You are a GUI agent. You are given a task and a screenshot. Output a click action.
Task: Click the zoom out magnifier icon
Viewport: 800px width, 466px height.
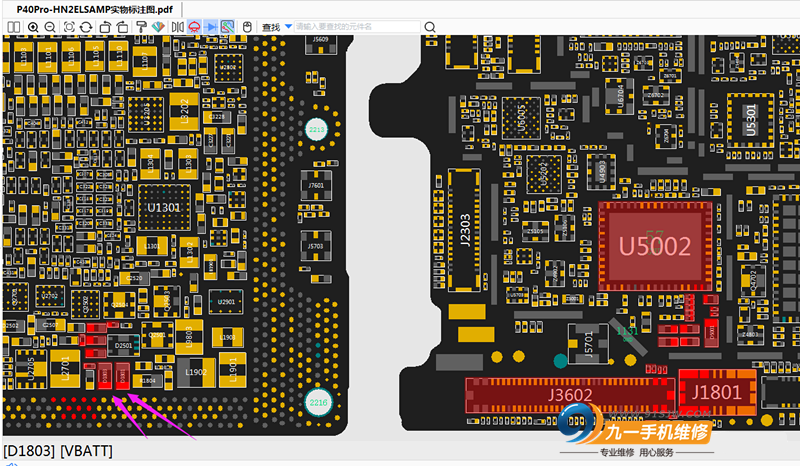point(50,27)
